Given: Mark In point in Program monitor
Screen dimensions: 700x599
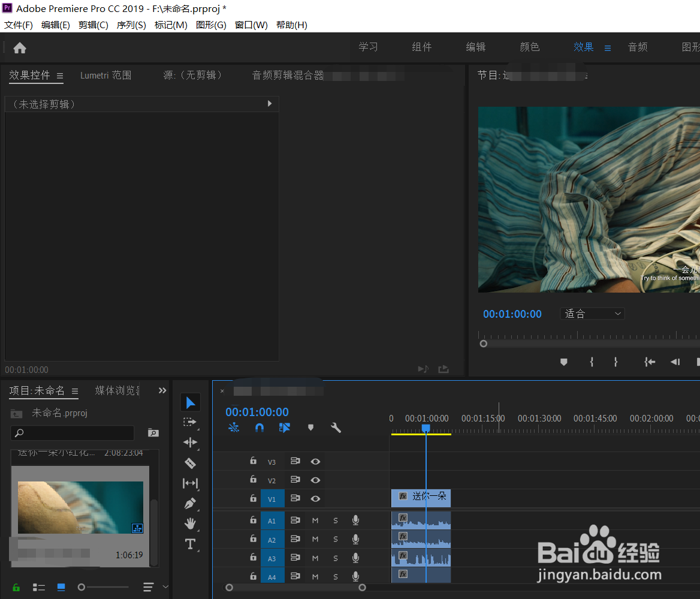Looking at the screenshot, I should [x=592, y=362].
